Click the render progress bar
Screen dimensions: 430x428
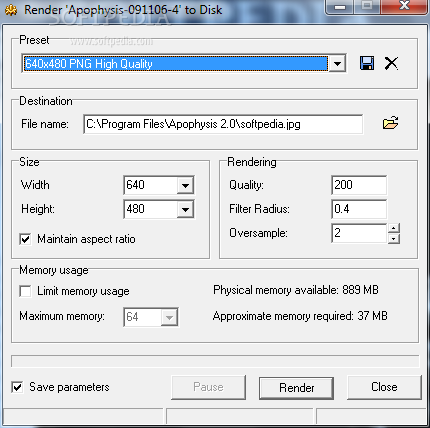point(215,361)
